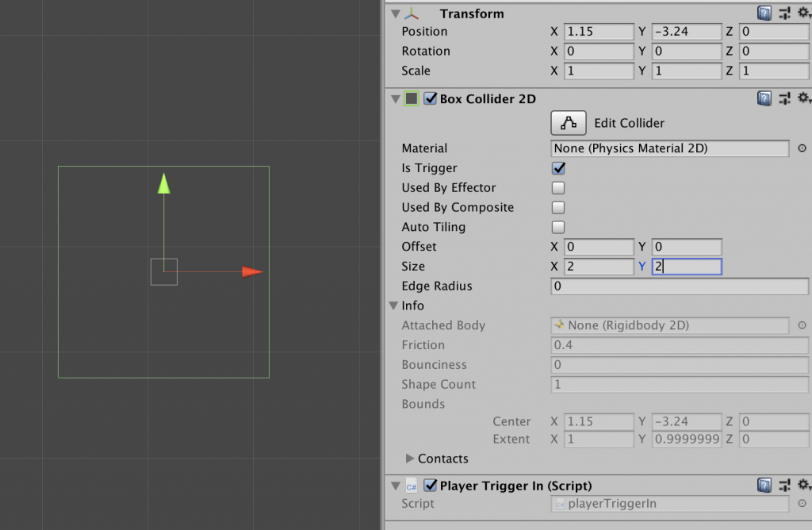Image resolution: width=812 pixels, height=530 pixels.
Task: Open Transform preset selector icon
Action: 784,13
